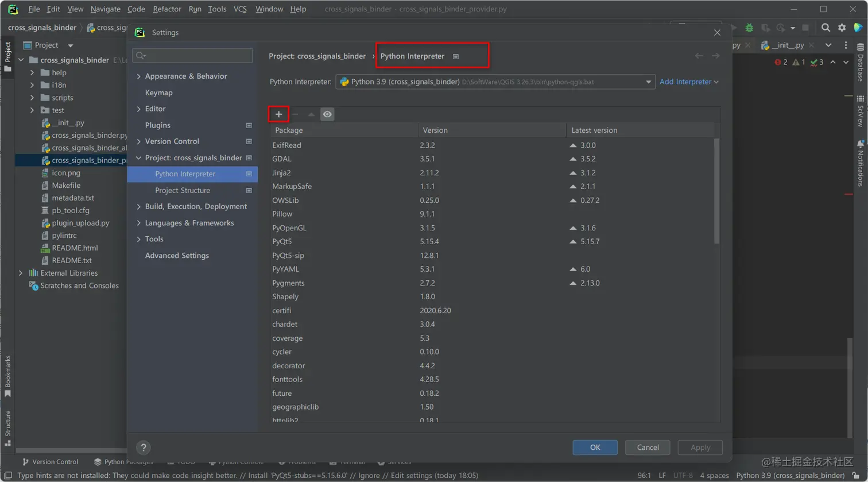Open the Notifications side panel
The width and height of the screenshot is (868, 482).
860,163
